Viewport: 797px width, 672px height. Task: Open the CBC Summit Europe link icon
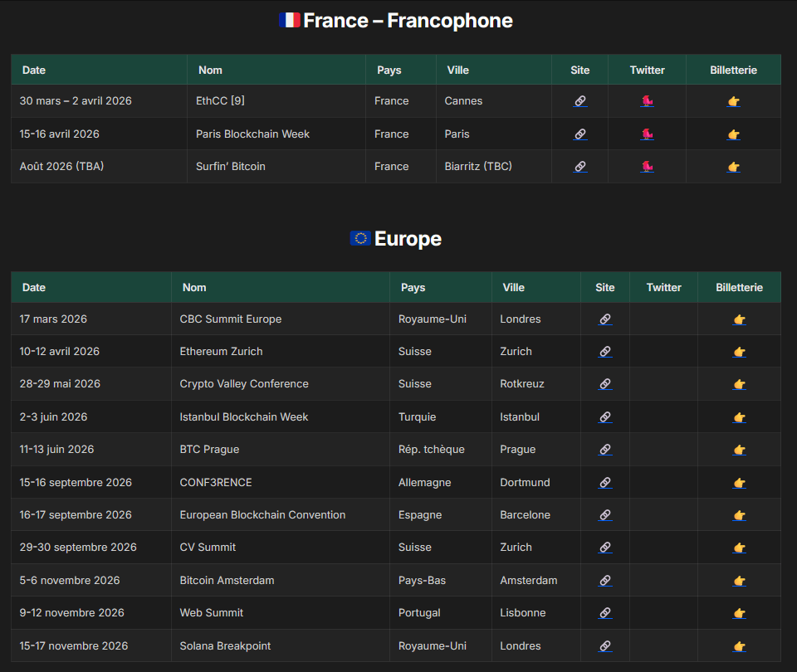(x=604, y=319)
